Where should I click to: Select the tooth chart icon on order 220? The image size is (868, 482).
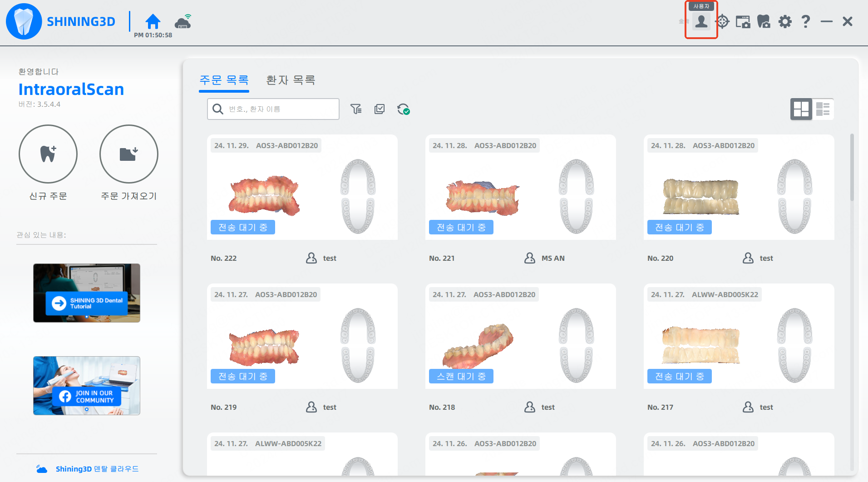pos(795,196)
